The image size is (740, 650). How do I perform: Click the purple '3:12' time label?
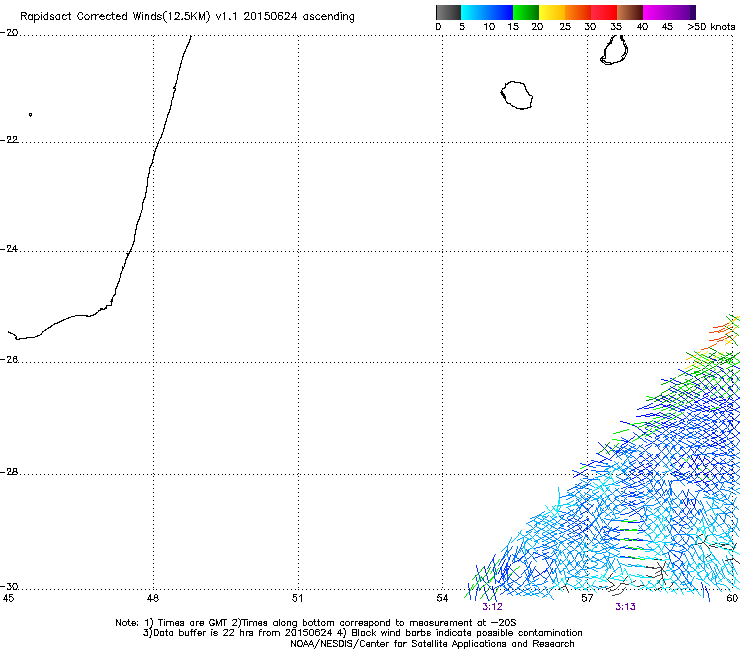tap(492, 607)
